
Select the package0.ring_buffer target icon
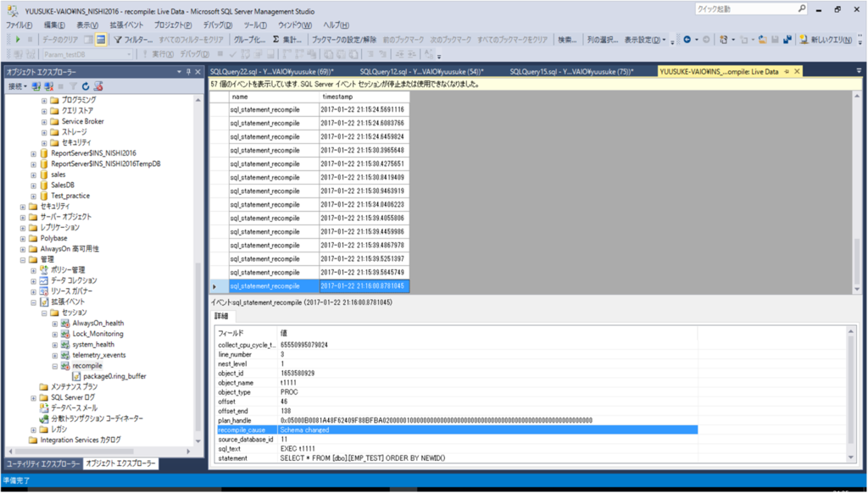tap(76, 376)
